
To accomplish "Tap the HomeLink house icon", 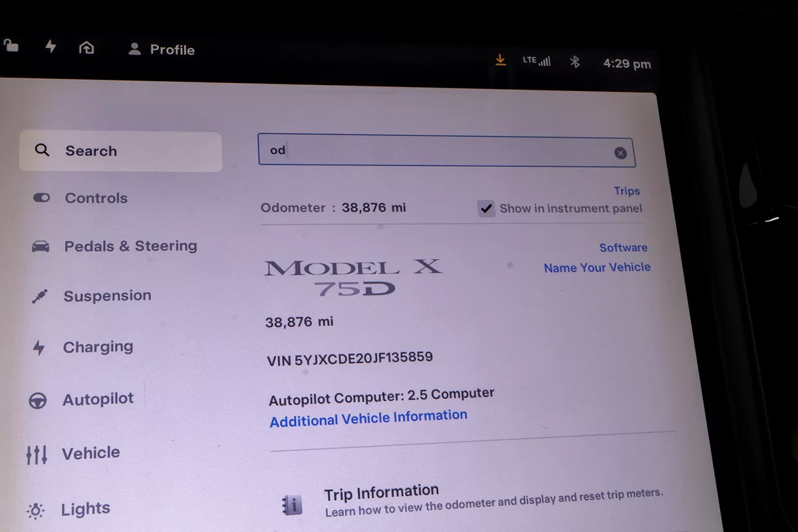I will (86, 47).
